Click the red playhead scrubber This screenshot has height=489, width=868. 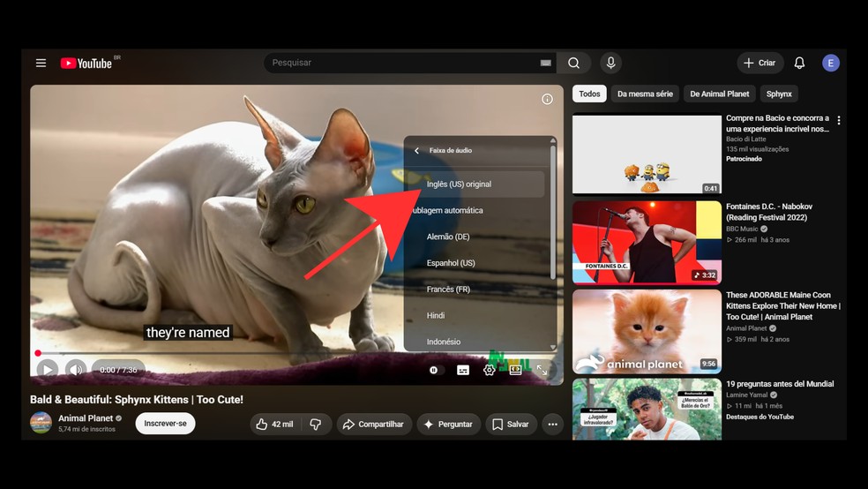(x=38, y=353)
